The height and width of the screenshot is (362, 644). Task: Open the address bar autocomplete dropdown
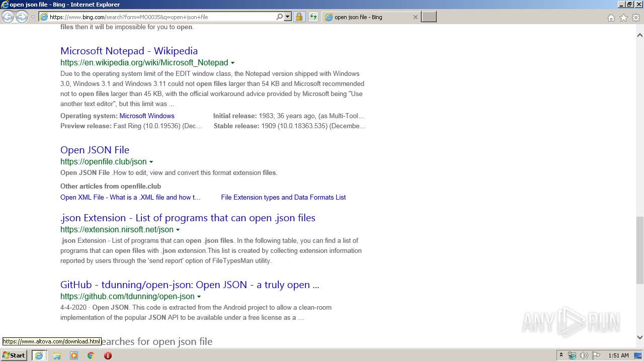coord(288,17)
